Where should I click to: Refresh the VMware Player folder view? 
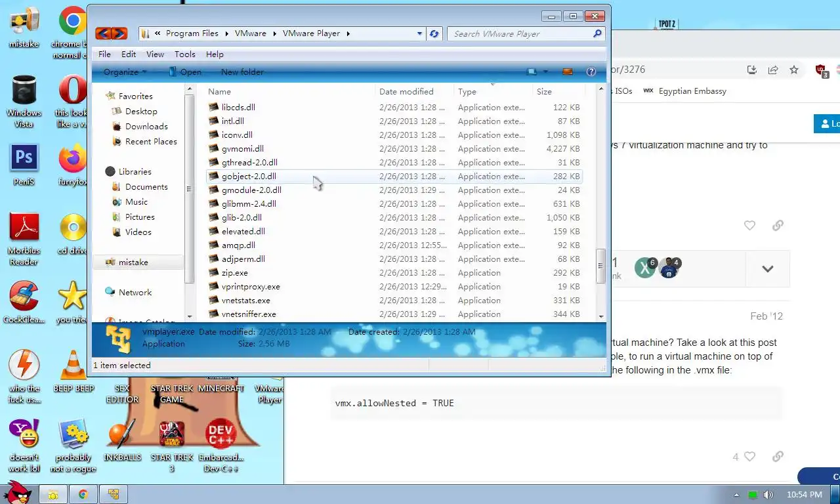(x=434, y=33)
